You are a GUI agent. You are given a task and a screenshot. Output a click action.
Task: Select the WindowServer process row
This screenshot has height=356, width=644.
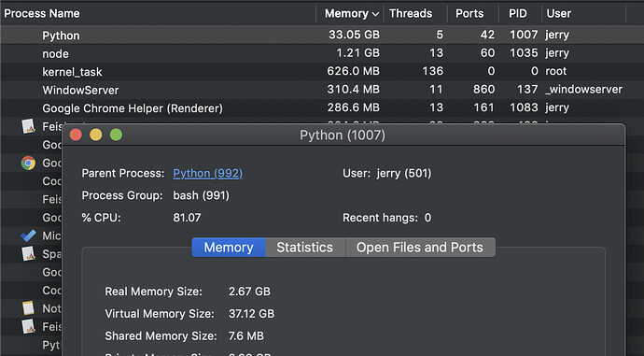(x=322, y=89)
